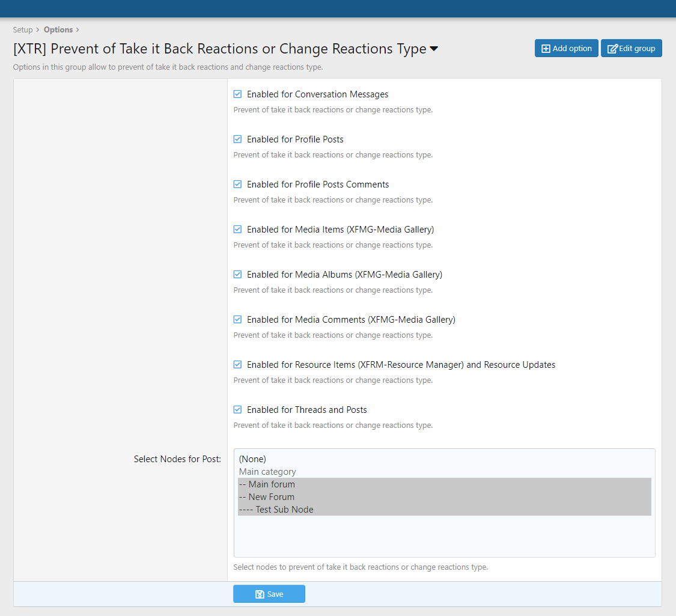Choose Test Sub Node from the list
This screenshot has width=676, height=616.
[x=276, y=509]
